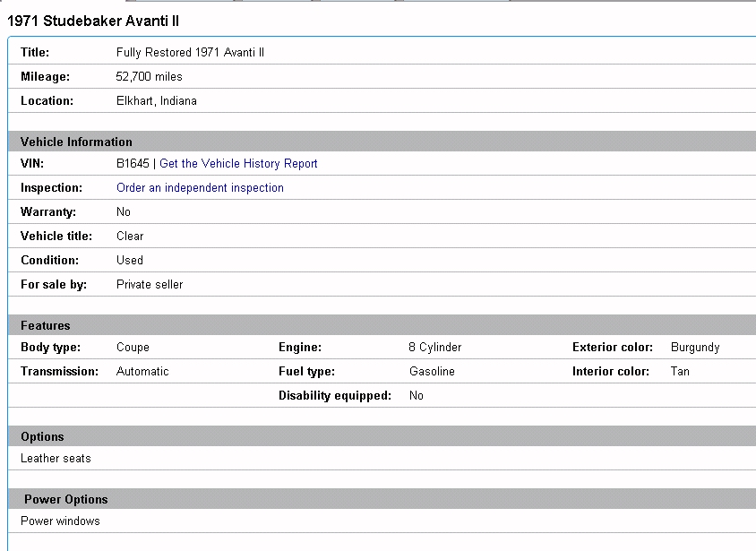Click the Features section header

coord(45,325)
